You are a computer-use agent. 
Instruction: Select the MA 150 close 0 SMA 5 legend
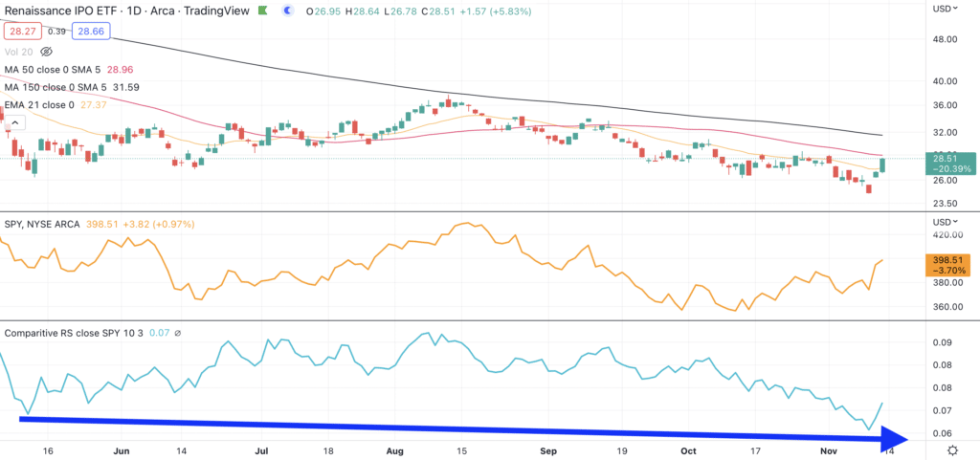[56, 87]
